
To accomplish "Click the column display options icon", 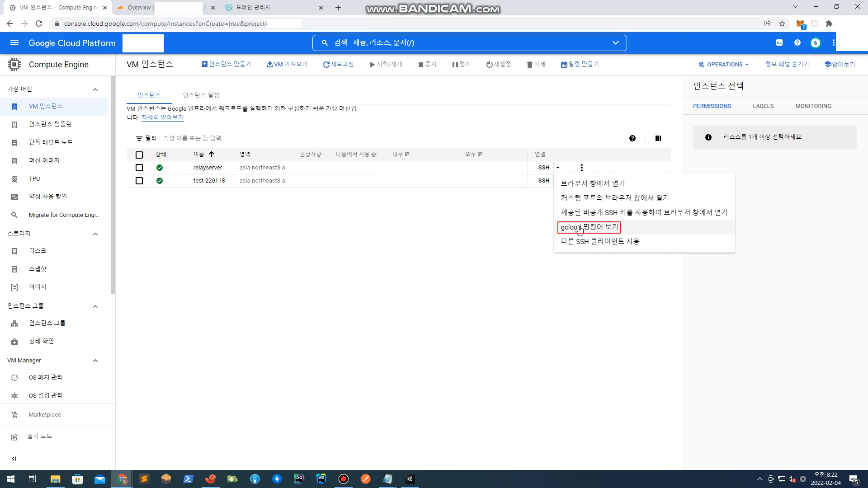I will pyautogui.click(x=658, y=138).
